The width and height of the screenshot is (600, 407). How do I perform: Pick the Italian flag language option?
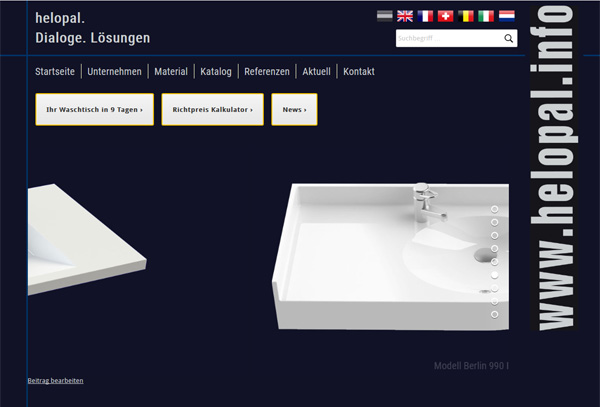[486, 16]
